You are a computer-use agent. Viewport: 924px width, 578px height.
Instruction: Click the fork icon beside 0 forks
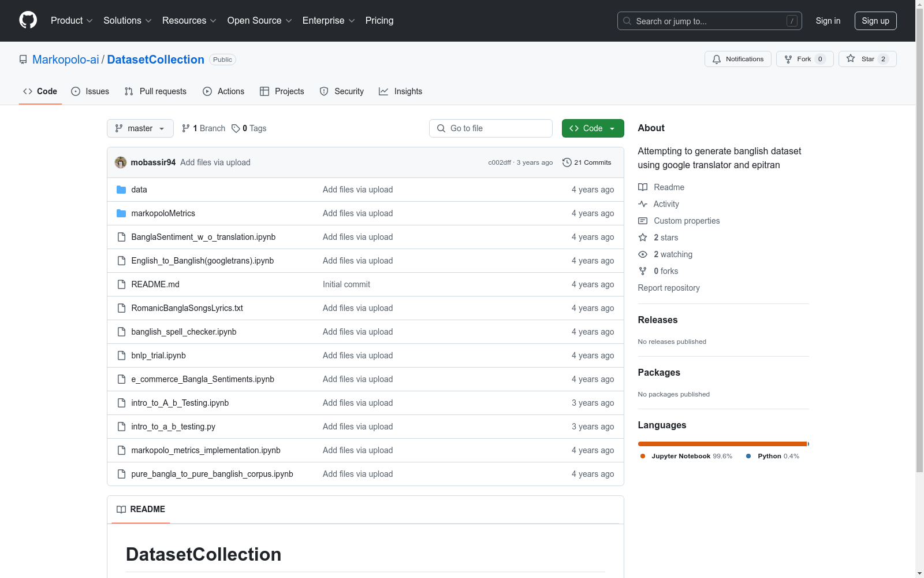point(643,271)
